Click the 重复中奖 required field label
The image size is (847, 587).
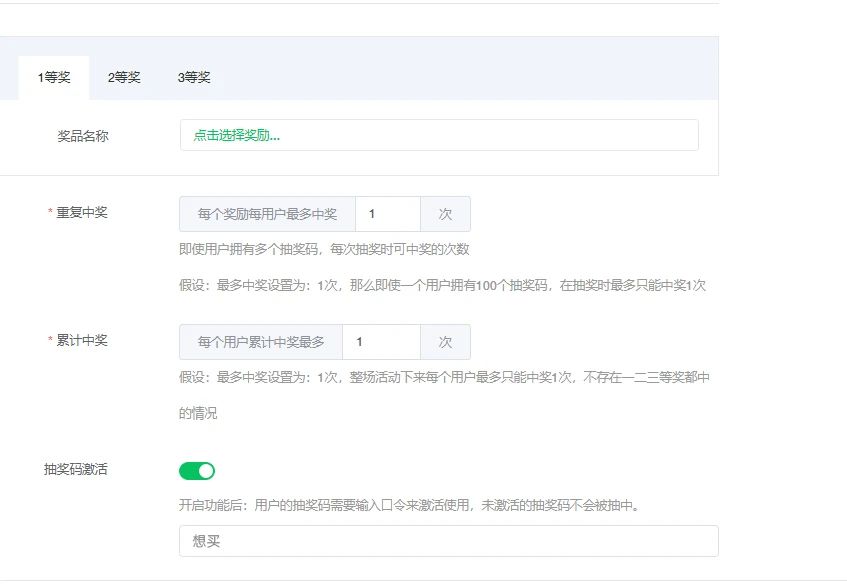pos(81,212)
